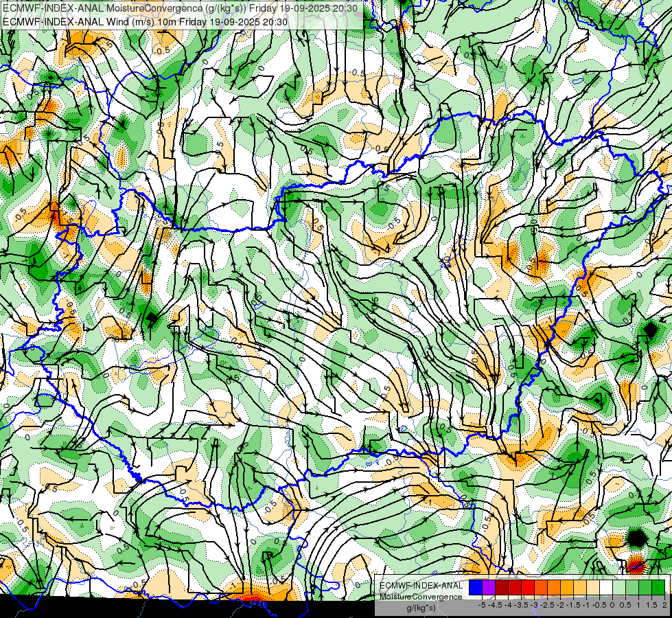672x618 pixels.
Task: Click the white legend swatch between -0.5 and 0
Action: (x=606, y=587)
